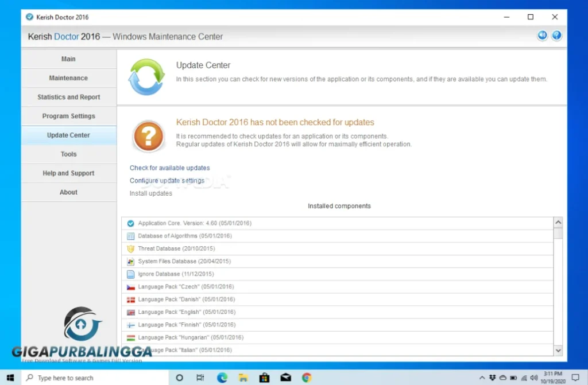588x385 pixels.
Task: Click the green-blue Update Center arrows icon
Action: (x=146, y=77)
